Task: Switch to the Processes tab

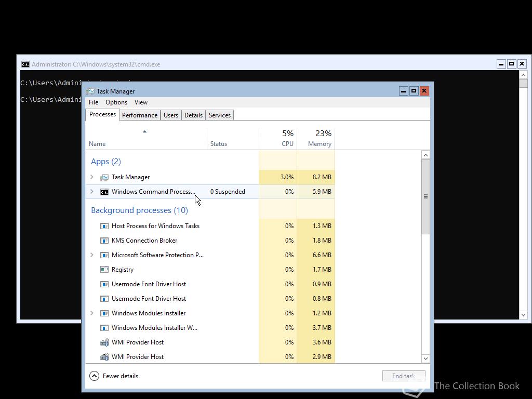Action: coord(102,115)
